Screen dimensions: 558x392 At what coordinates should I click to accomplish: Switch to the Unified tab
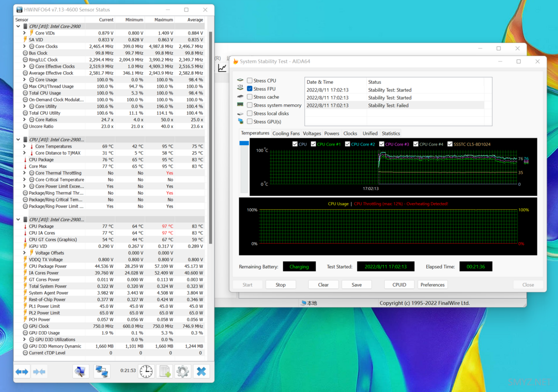click(370, 133)
